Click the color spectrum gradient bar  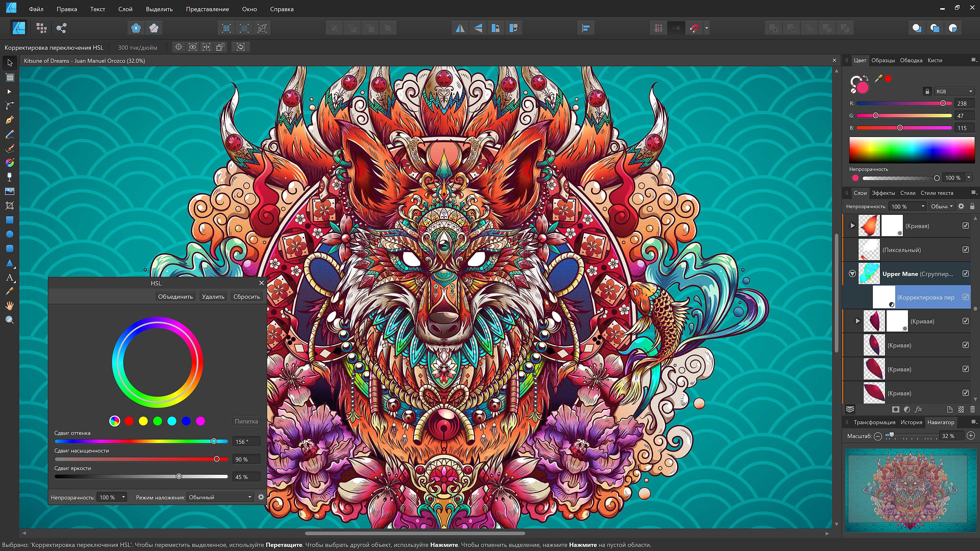(x=912, y=150)
